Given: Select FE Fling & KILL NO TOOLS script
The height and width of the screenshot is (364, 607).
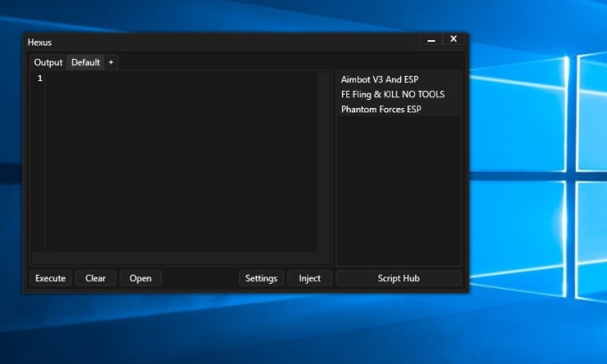Looking at the screenshot, I should [398, 95].
